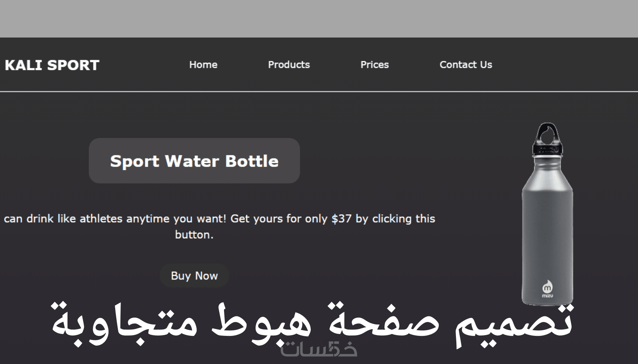The height and width of the screenshot is (364, 638).
Task: Click the word button. on the second line
Action: click(x=194, y=235)
